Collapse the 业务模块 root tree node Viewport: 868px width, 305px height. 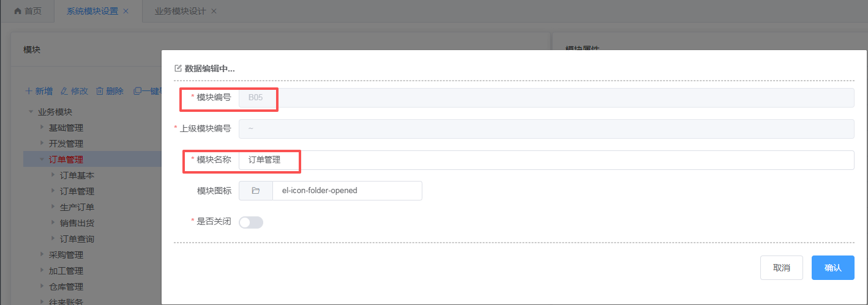[x=31, y=112]
